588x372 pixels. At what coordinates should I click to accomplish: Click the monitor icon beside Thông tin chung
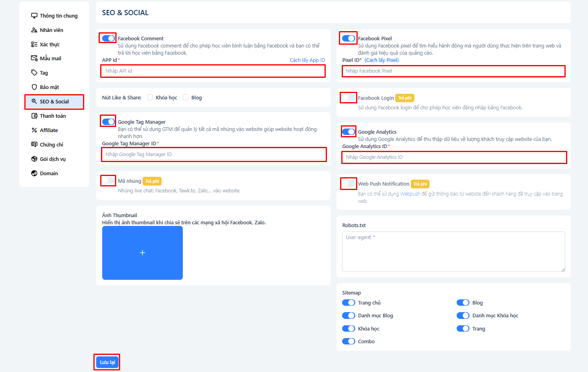34,16
